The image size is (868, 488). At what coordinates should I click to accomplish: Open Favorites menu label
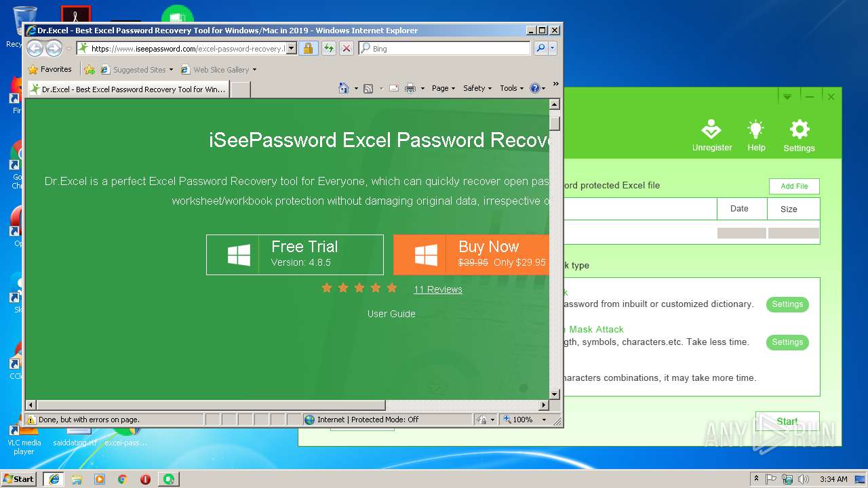click(x=56, y=69)
